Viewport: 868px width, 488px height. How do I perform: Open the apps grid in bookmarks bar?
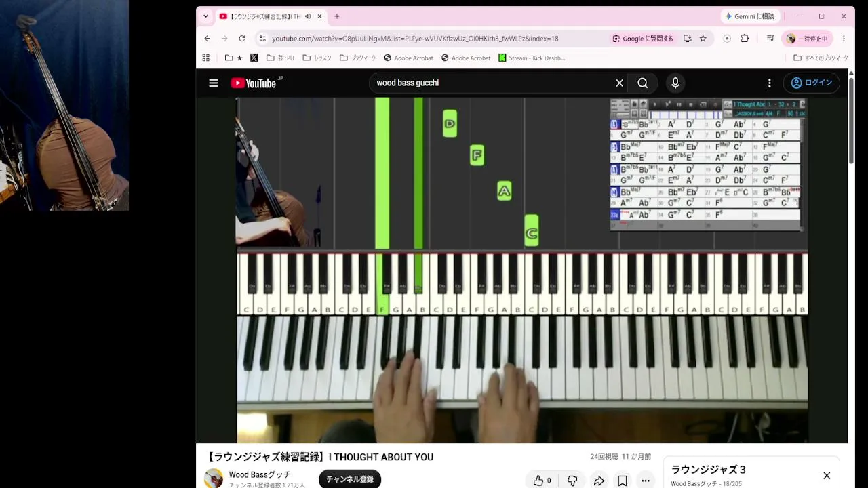(206, 58)
